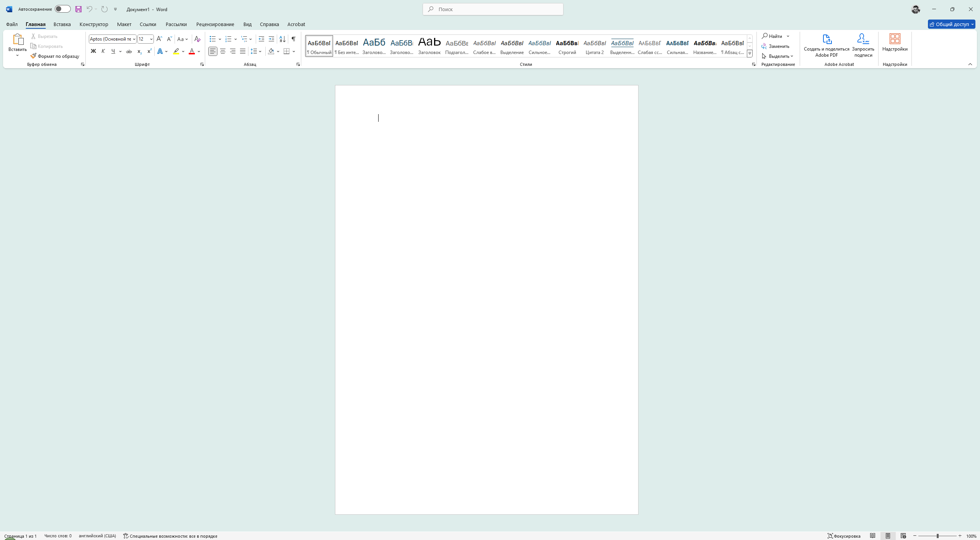Click the Format Painter brush icon

coord(34,56)
